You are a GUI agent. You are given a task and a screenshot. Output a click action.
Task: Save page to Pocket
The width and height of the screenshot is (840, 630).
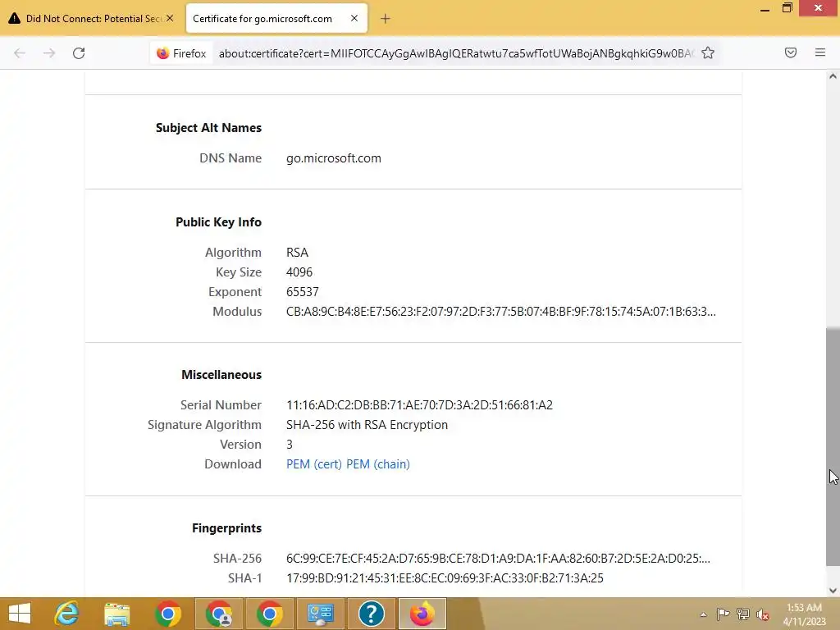pyautogui.click(x=791, y=52)
